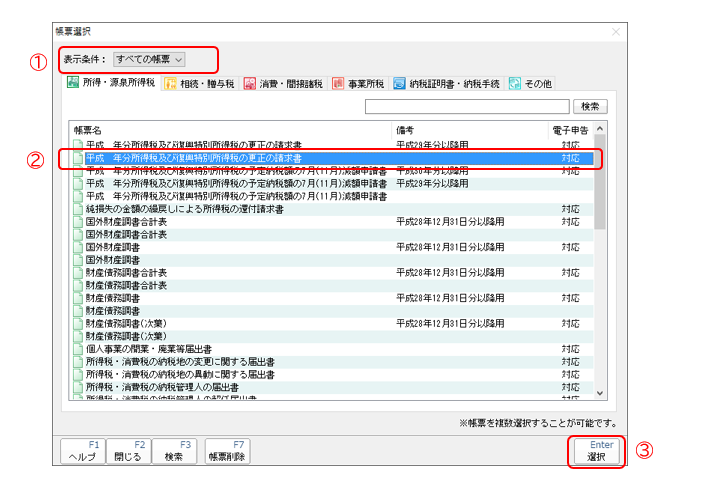
Task: Click document icon of 財産債務調書(次葉) row with 平成28年12月31日分以降用
Action: coord(78,323)
